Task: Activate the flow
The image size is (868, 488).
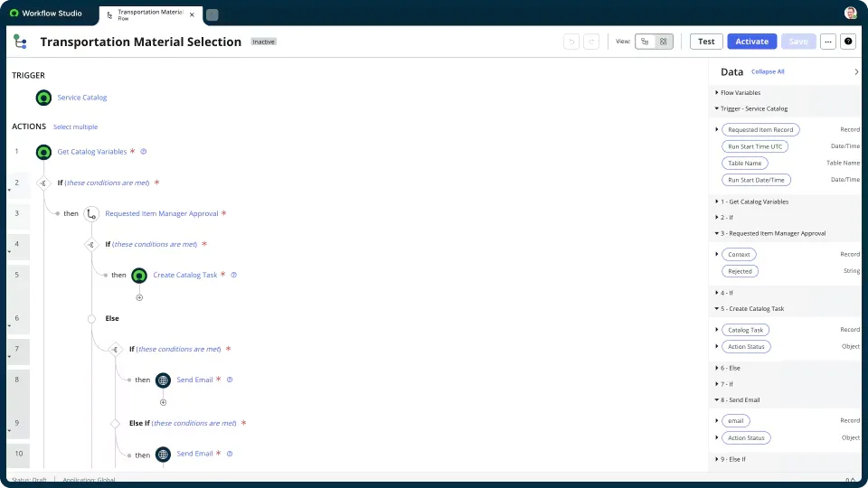Action: (x=751, y=42)
